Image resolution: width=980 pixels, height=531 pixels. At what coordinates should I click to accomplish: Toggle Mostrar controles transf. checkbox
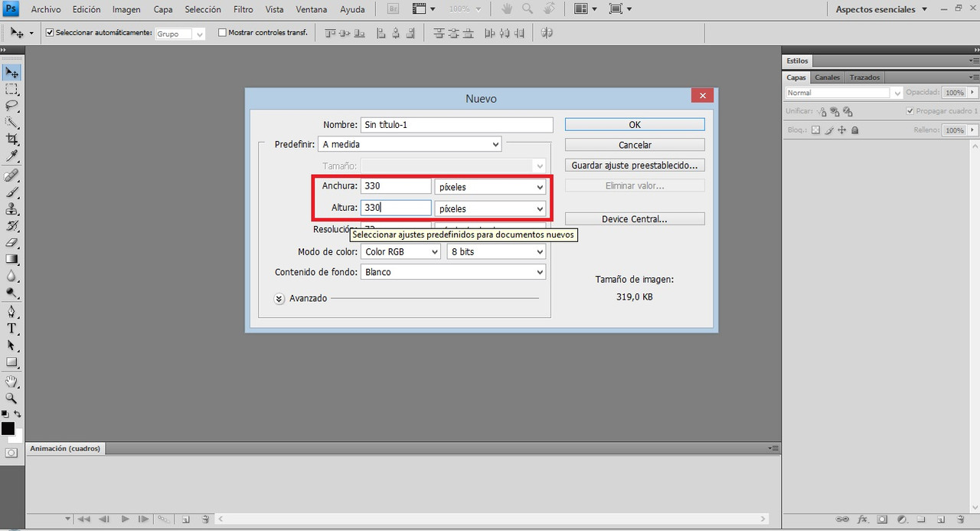pyautogui.click(x=223, y=33)
